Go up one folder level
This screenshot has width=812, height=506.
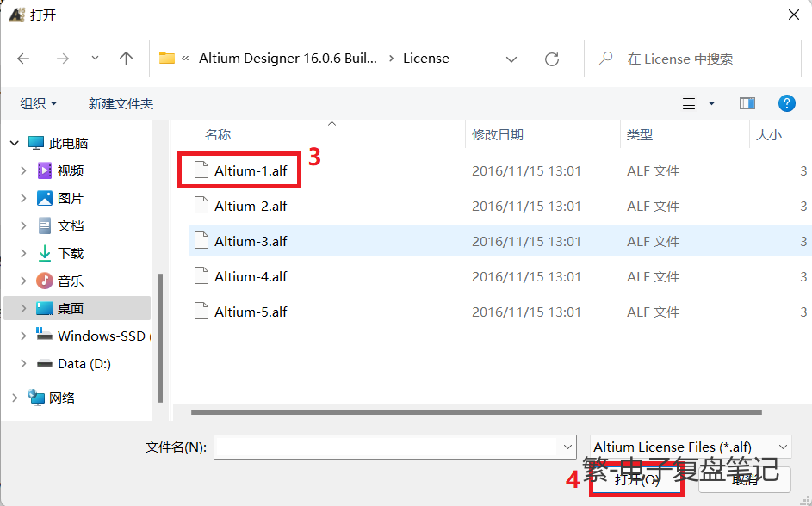[x=126, y=59]
